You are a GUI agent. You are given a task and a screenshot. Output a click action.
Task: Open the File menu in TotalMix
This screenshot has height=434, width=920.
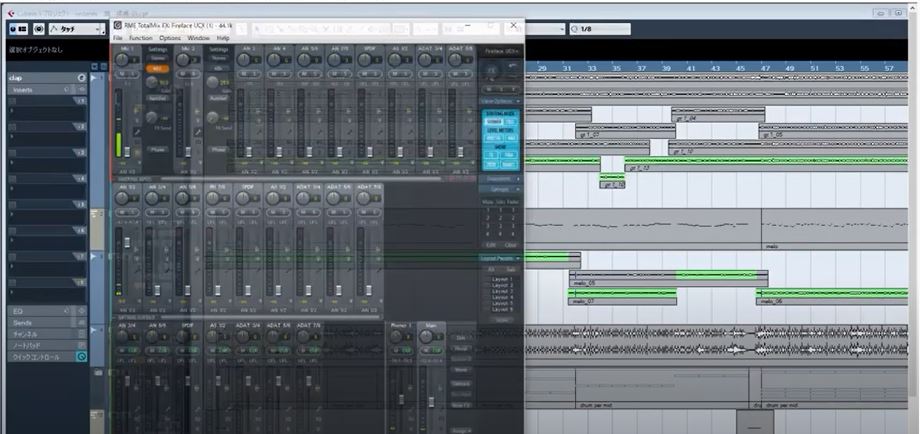[118, 38]
